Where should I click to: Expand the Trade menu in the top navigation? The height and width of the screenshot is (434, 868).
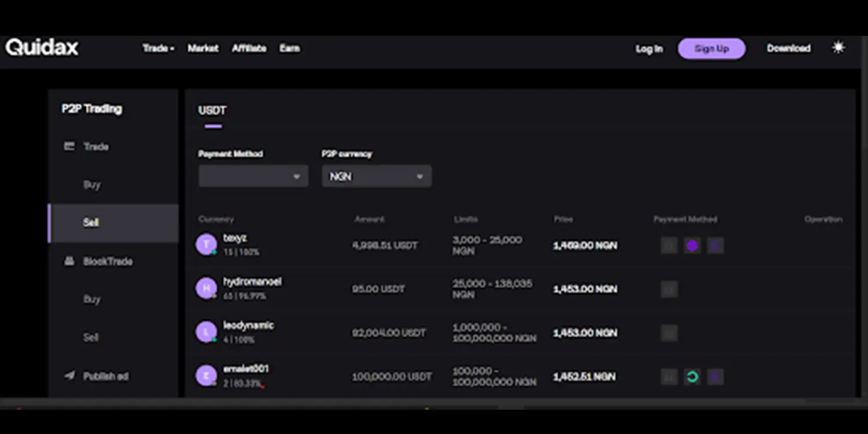[157, 49]
